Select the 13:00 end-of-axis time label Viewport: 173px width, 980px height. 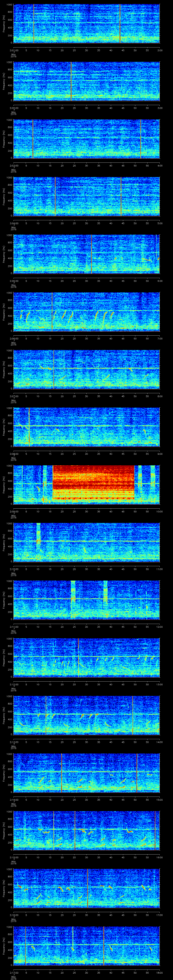(x=159, y=684)
